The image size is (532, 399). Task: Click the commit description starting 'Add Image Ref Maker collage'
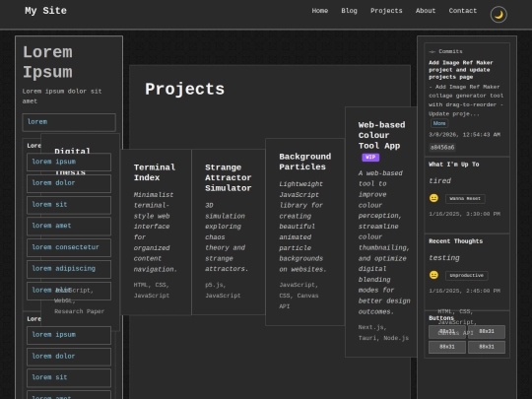(466, 100)
